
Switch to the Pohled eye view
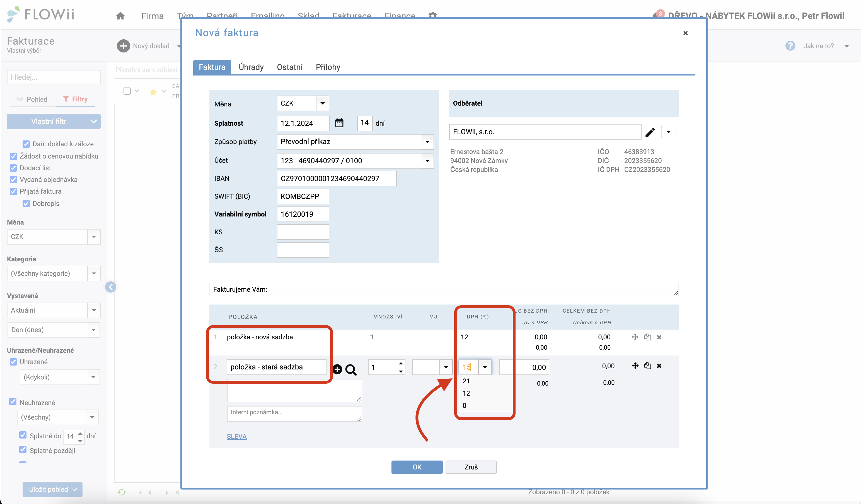click(32, 99)
